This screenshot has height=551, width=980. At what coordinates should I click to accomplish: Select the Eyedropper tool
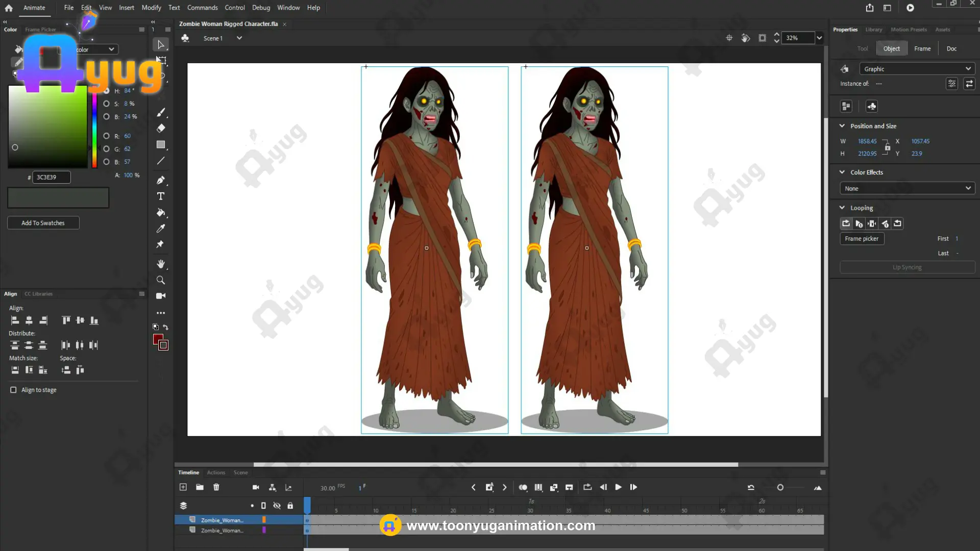tap(161, 229)
